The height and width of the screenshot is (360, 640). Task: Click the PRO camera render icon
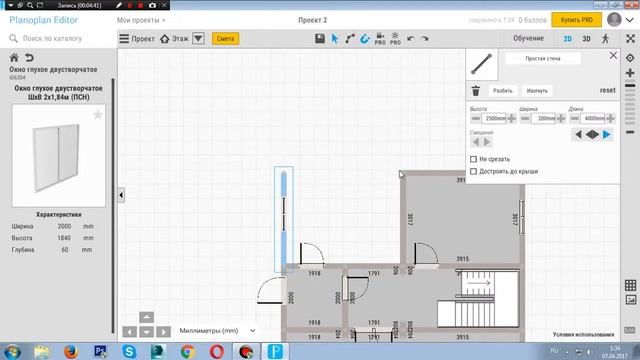pyautogui.click(x=380, y=38)
